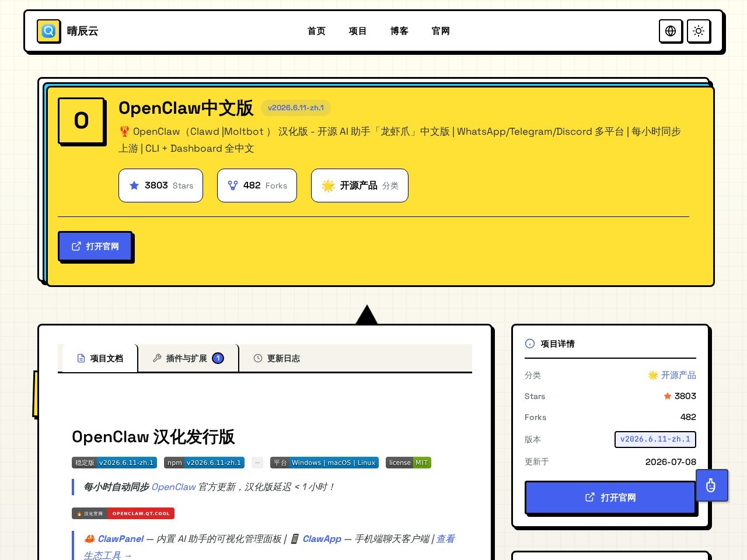This screenshot has height=560, width=747.
Task: Click 打开官网 button in details panel
Action: [x=610, y=498]
